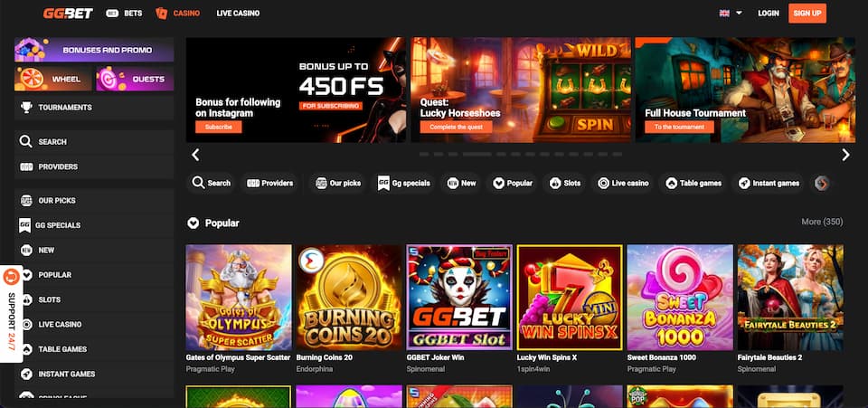Open the Sweet Bonanza 1000 thumbnail
This screenshot has width=868, height=408.
click(680, 298)
